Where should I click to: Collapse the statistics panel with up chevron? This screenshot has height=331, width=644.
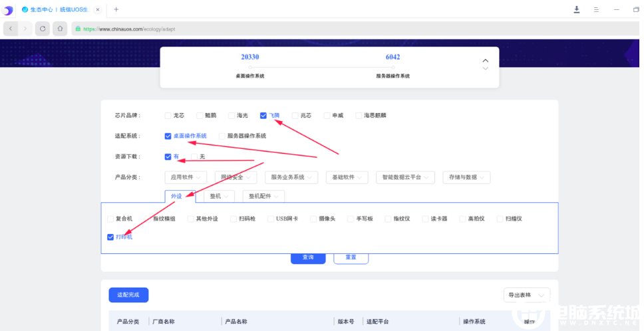(485, 60)
